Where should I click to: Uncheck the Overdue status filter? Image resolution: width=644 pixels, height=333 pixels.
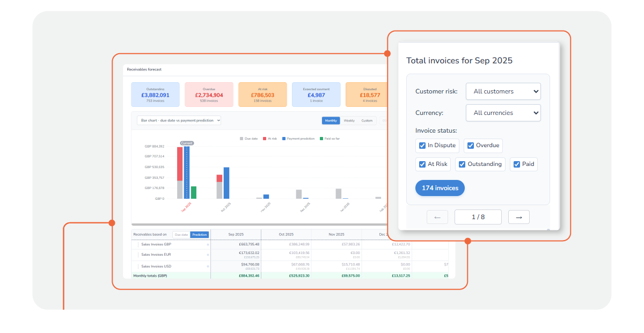[469, 146]
